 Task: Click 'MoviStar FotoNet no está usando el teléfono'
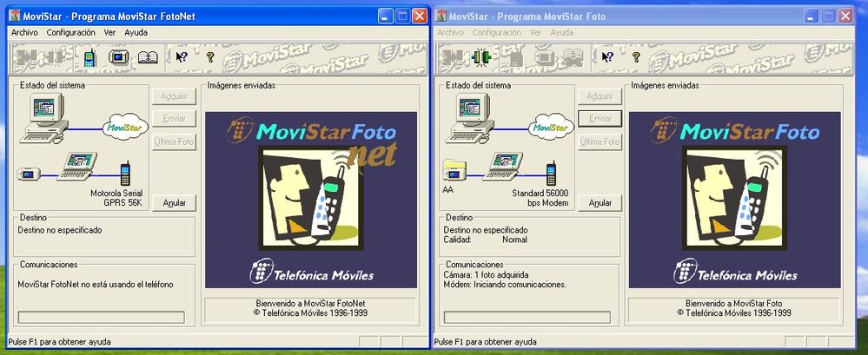[x=96, y=285]
